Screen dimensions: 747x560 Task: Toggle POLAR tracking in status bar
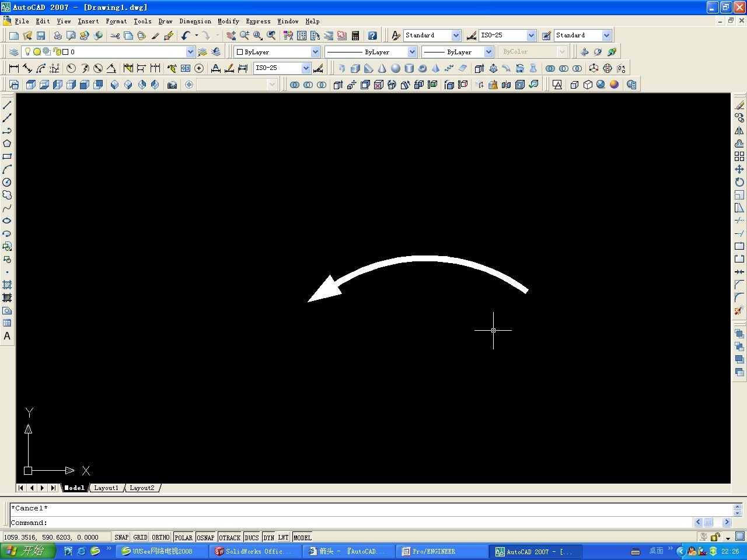pos(183,537)
